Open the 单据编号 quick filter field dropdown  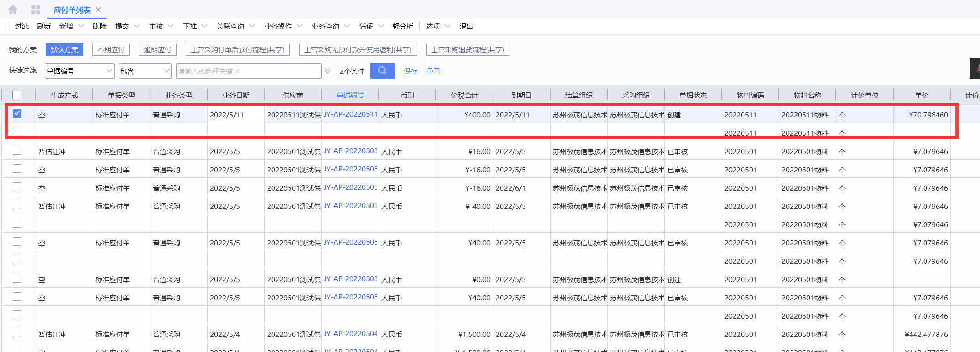point(80,71)
